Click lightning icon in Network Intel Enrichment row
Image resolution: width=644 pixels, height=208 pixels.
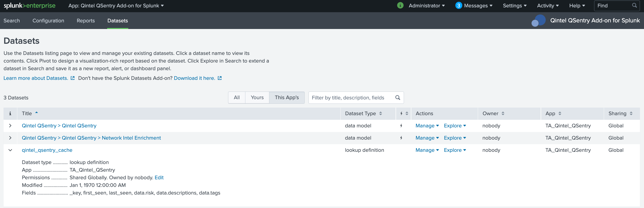click(401, 138)
